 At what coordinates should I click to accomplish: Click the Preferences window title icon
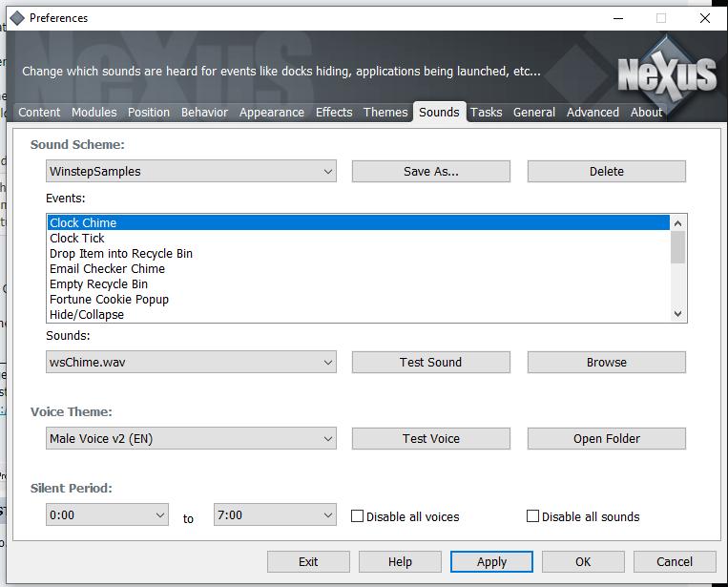16,17
